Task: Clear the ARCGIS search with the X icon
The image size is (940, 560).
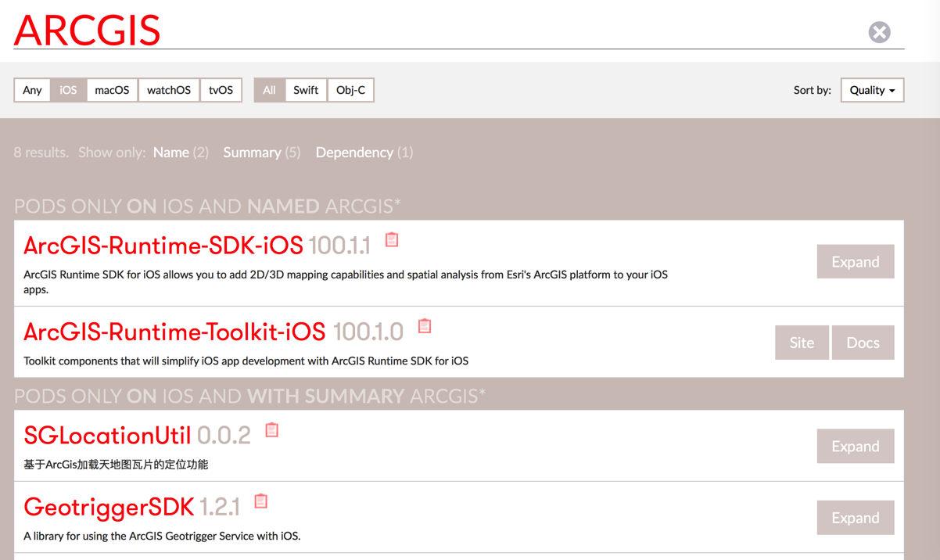Action: 879,32
